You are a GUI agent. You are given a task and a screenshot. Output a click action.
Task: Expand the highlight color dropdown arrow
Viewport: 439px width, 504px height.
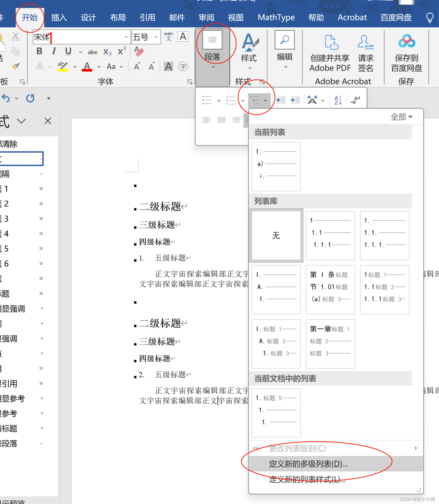click(75, 67)
